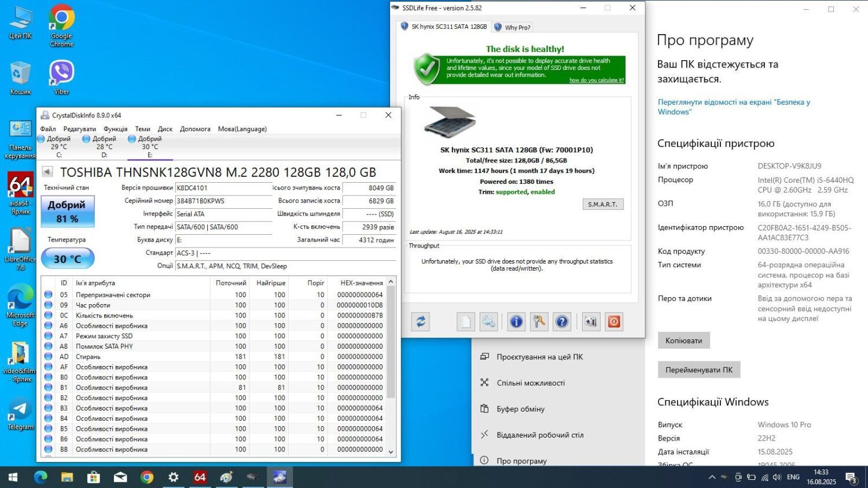This screenshot has width=868, height=488.
Task: Click the back arrow beside TOSHIBA drive name
Action: pyautogui.click(x=48, y=172)
